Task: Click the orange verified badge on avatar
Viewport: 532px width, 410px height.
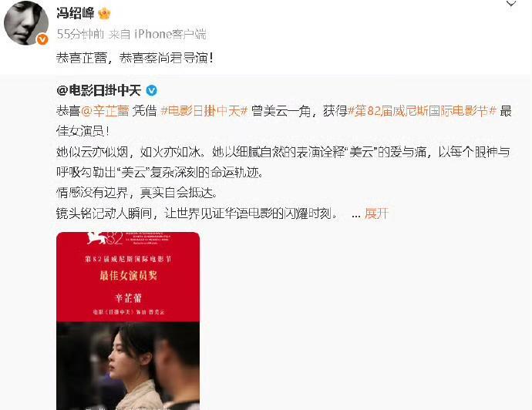Action: (x=42, y=39)
